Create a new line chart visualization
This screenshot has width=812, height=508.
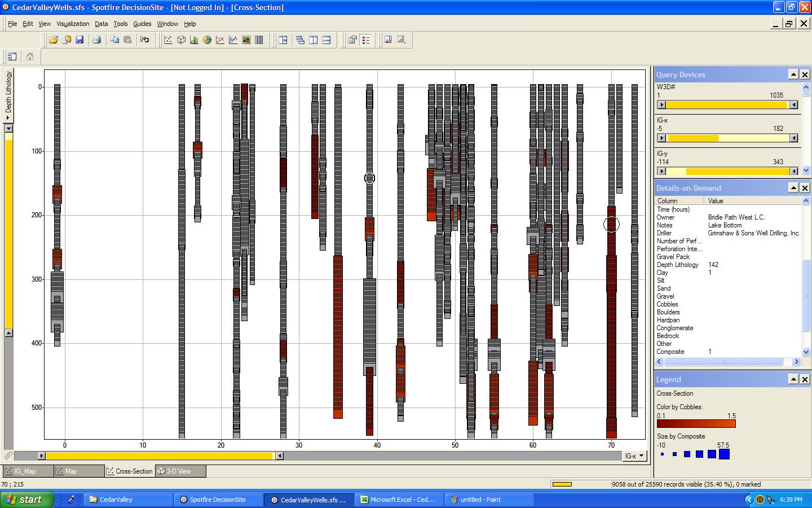pyautogui.click(x=220, y=40)
